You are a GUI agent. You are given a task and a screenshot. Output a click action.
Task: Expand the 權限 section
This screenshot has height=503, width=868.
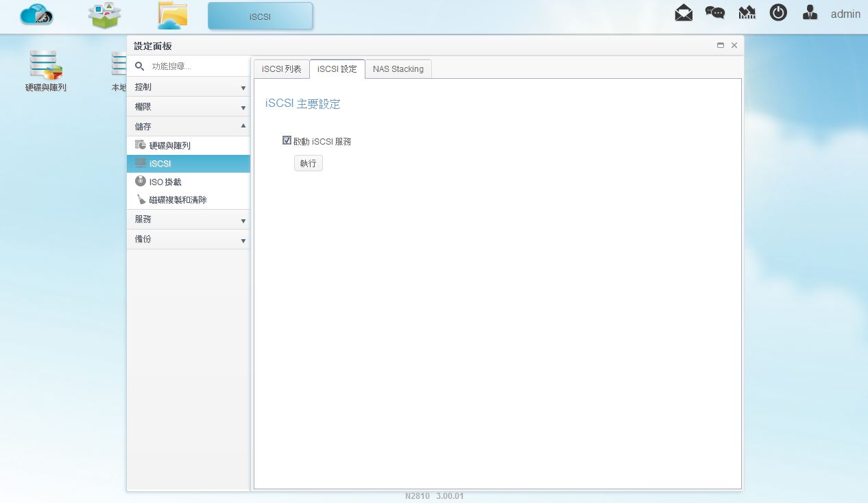tap(189, 107)
